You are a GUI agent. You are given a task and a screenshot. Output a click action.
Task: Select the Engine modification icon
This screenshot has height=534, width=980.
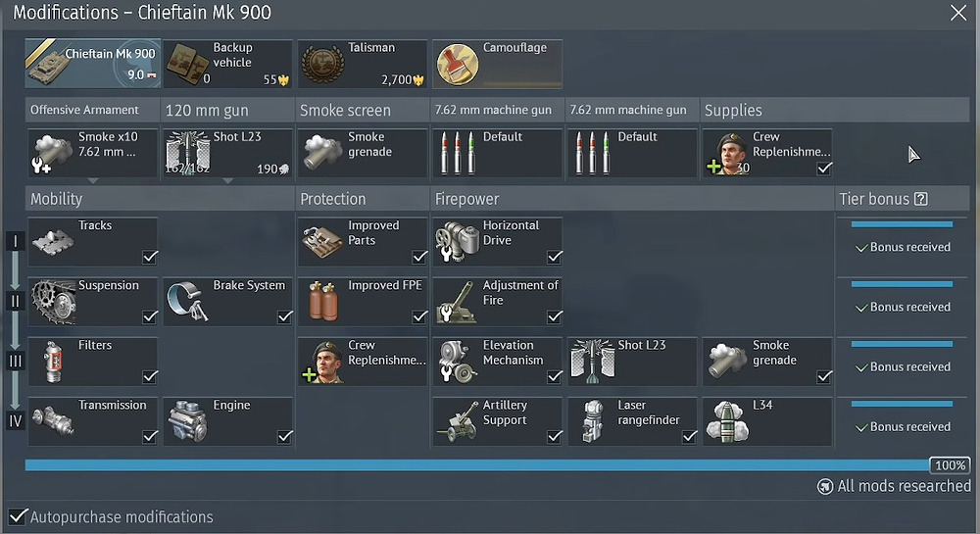188,420
